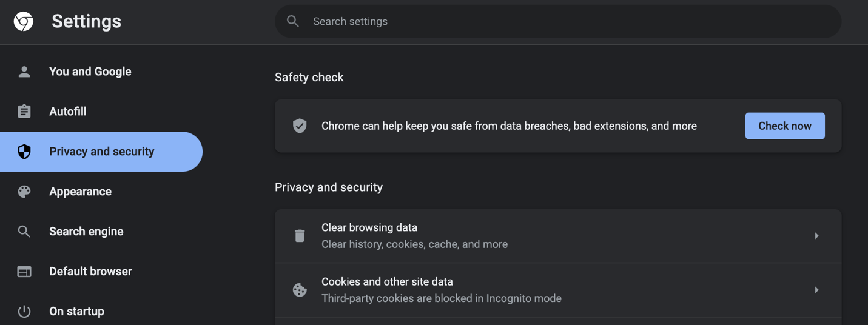Click the You and Google person icon
This screenshot has width=868, height=325.
click(x=24, y=72)
